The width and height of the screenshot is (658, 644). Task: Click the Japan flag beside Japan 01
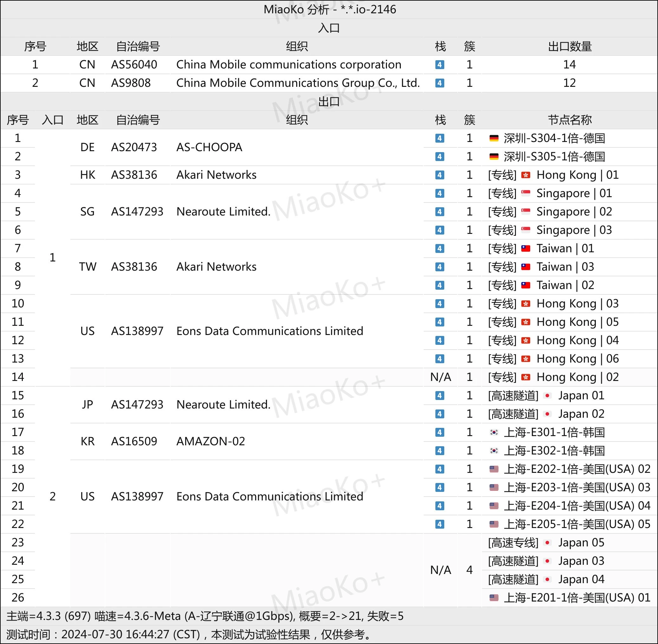point(547,396)
